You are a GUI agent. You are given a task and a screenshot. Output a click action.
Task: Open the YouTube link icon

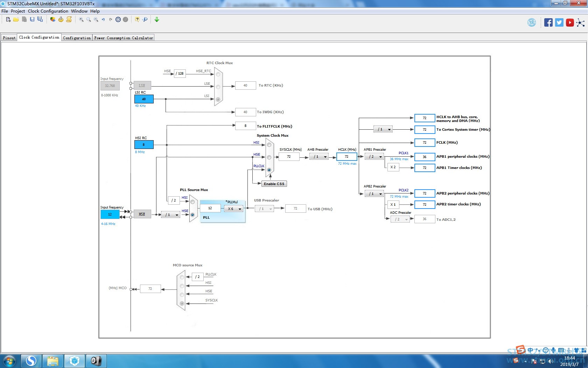(570, 23)
